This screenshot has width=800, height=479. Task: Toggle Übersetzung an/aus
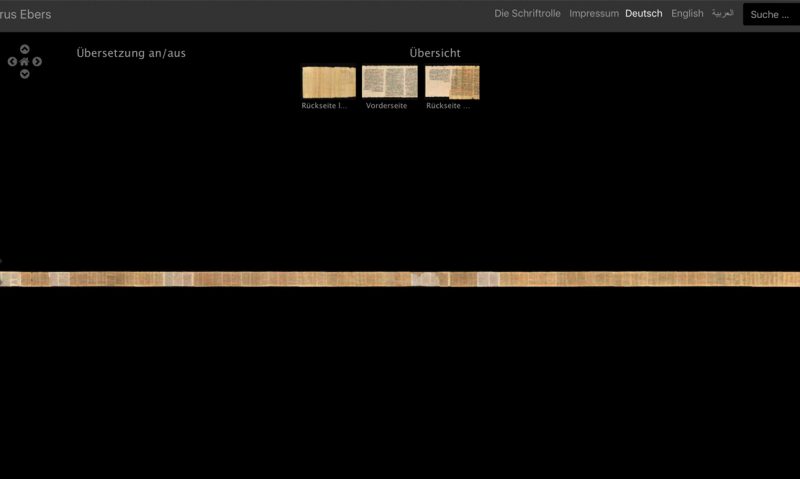[x=131, y=53]
